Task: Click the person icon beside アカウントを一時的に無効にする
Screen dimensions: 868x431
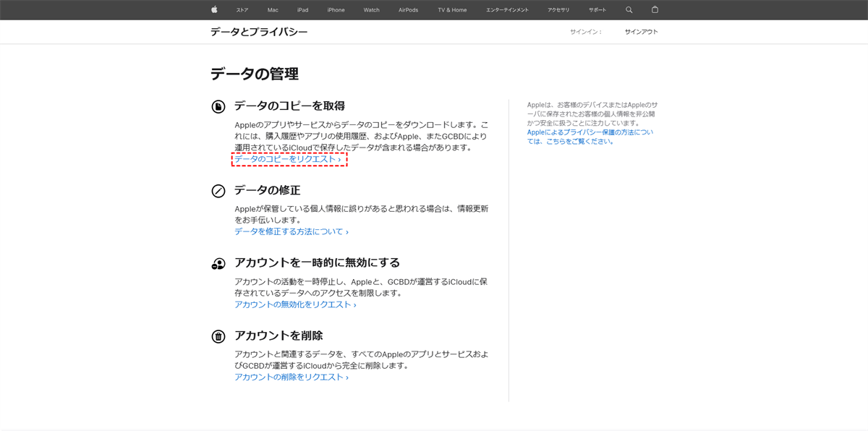Action: 218,263
